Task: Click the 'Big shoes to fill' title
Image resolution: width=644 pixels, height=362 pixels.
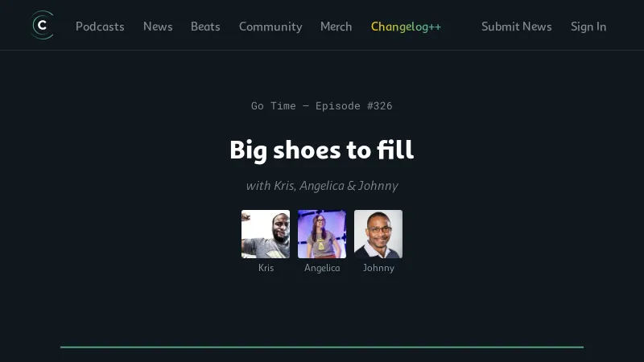Action: [x=322, y=150]
